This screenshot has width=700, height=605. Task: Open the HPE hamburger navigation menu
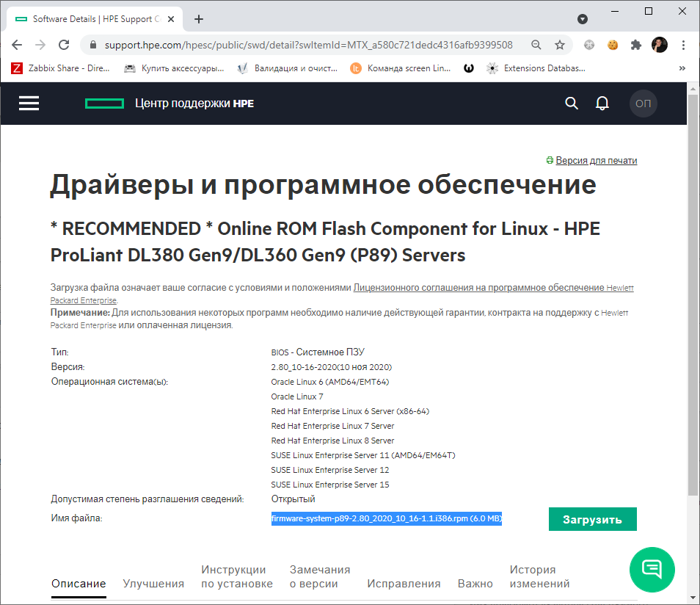click(x=29, y=104)
